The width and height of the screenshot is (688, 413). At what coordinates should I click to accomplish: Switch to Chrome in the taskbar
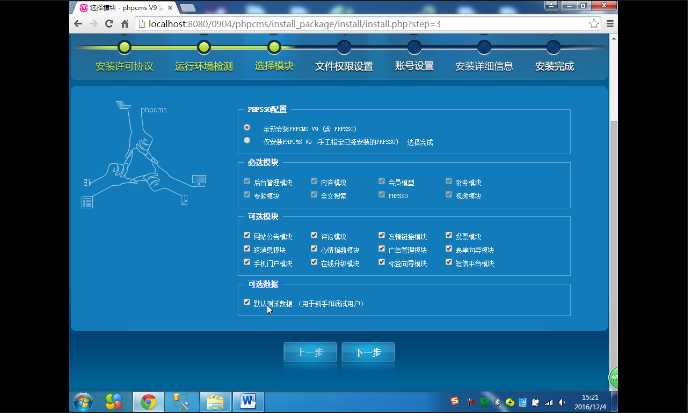[148, 402]
